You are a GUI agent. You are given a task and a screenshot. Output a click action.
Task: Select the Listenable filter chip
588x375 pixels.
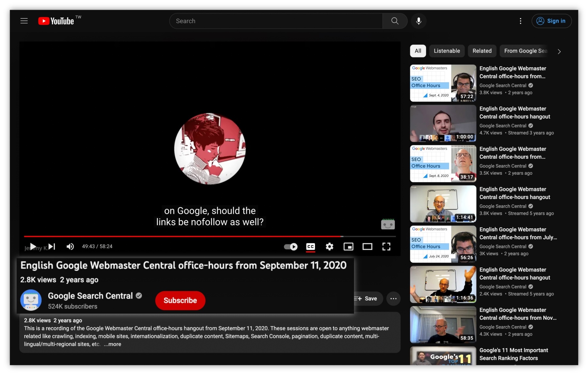click(x=447, y=51)
